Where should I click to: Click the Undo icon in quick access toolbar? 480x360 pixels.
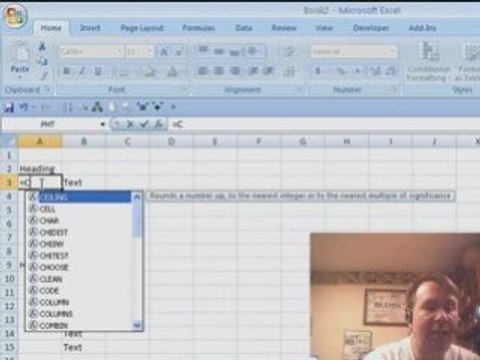coord(24,107)
